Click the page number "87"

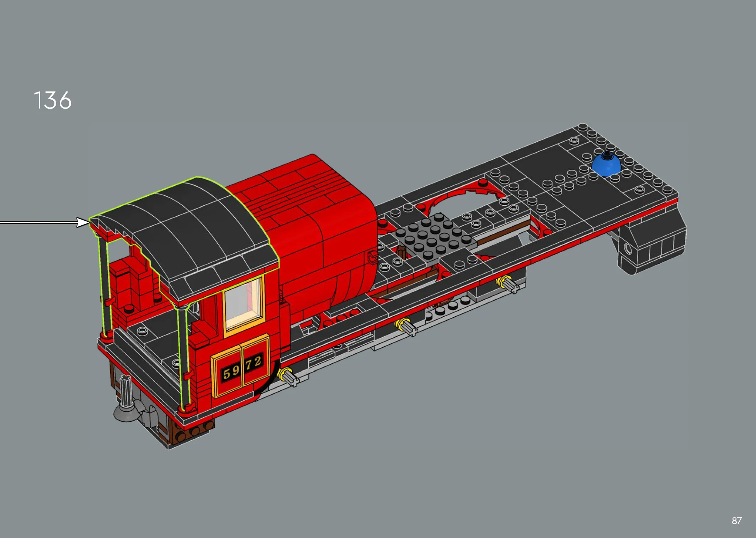point(736,521)
